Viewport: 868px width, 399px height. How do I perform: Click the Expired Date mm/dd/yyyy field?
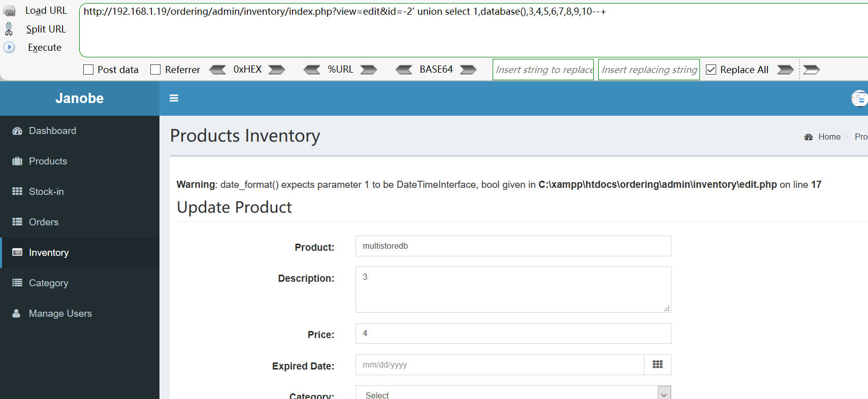click(500, 365)
